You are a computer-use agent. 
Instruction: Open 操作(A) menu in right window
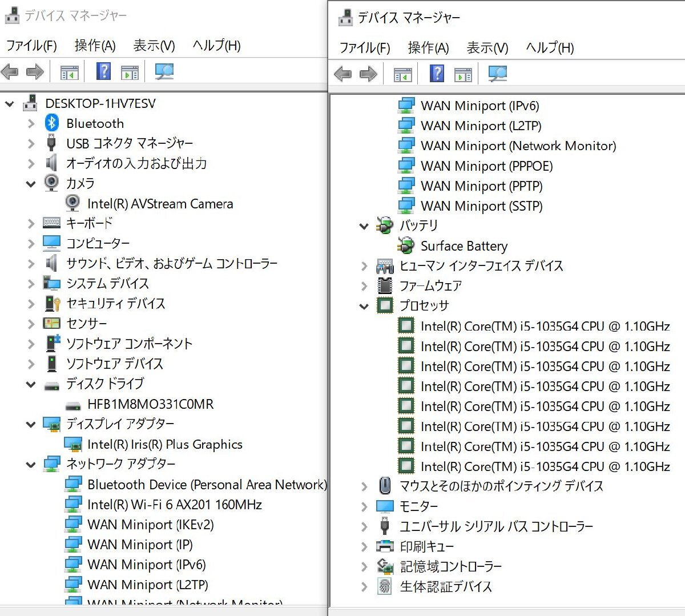[x=428, y=47]
